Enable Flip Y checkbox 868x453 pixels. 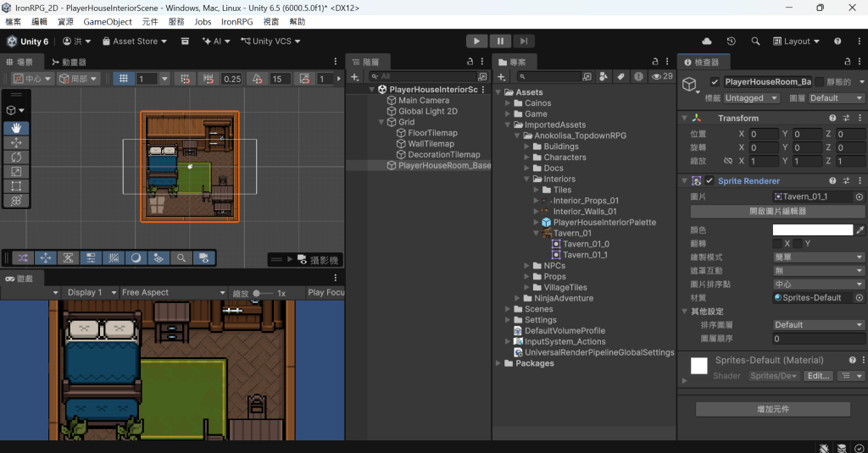798,243
